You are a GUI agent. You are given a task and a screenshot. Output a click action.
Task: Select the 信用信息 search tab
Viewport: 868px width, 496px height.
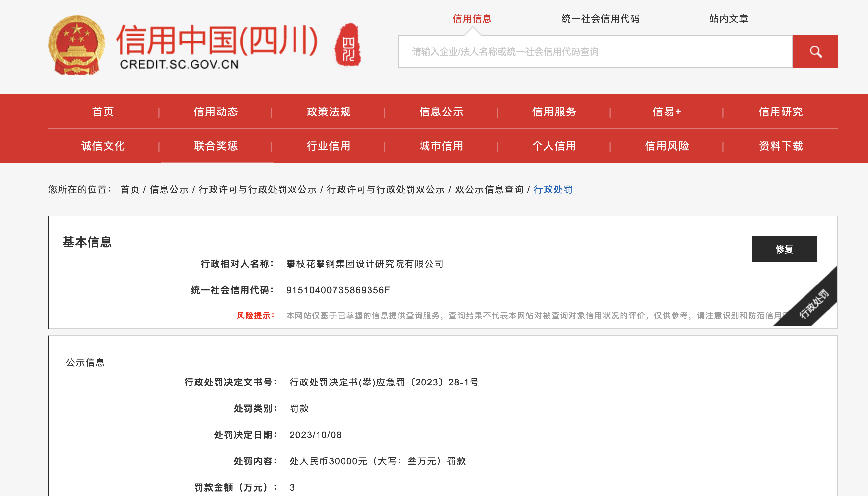pos(472,19)
